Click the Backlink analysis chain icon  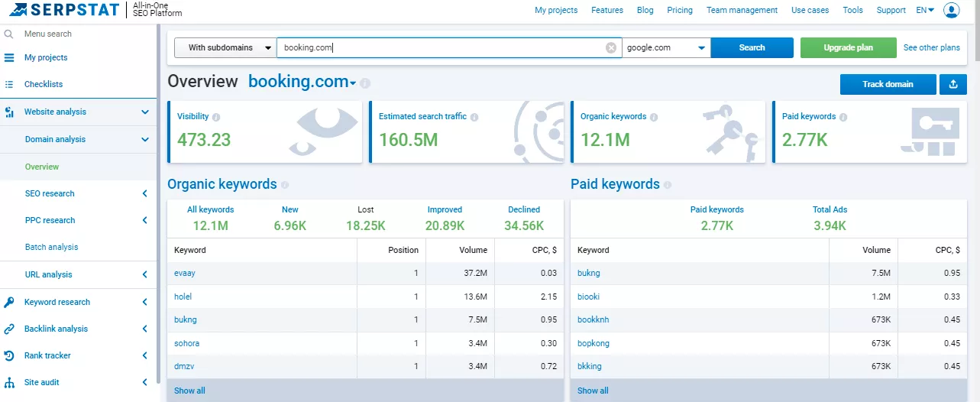coord(9,329)
